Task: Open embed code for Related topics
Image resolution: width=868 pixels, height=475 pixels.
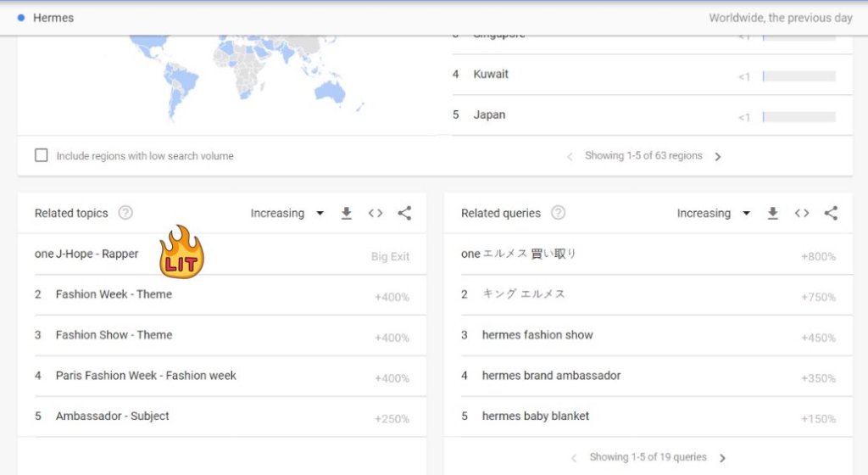Action: pos(376,214)
